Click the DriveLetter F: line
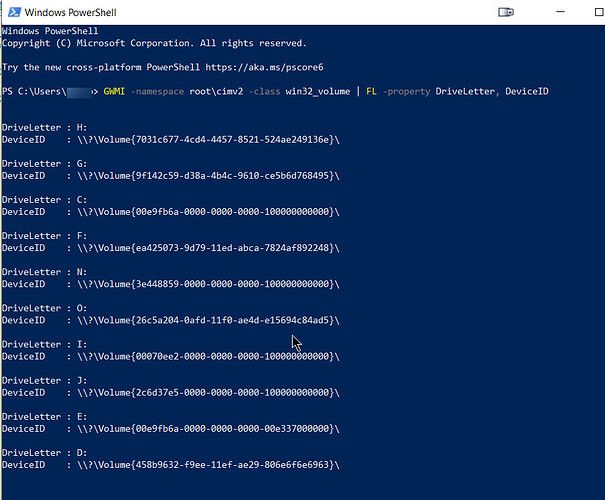The height and width of the screenshot is (500, 605). click(44, 236)
